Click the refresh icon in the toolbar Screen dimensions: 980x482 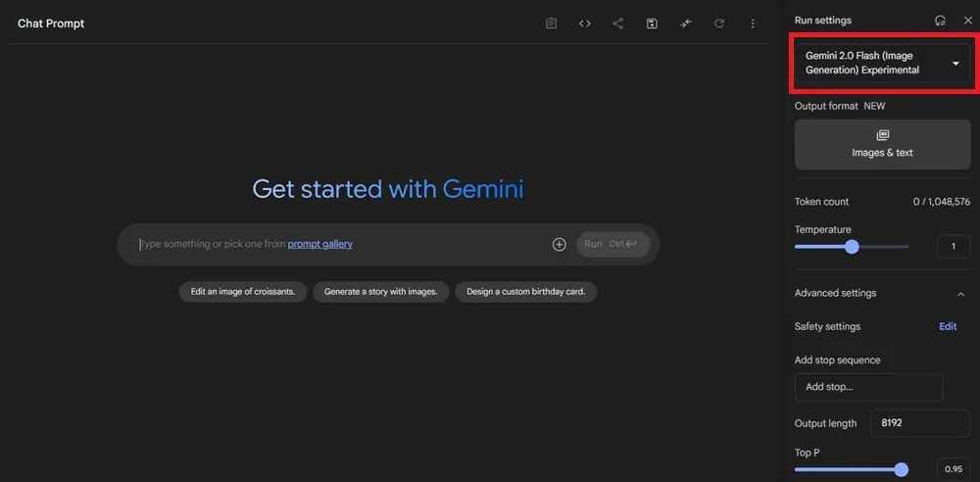[x=718, y=24]
